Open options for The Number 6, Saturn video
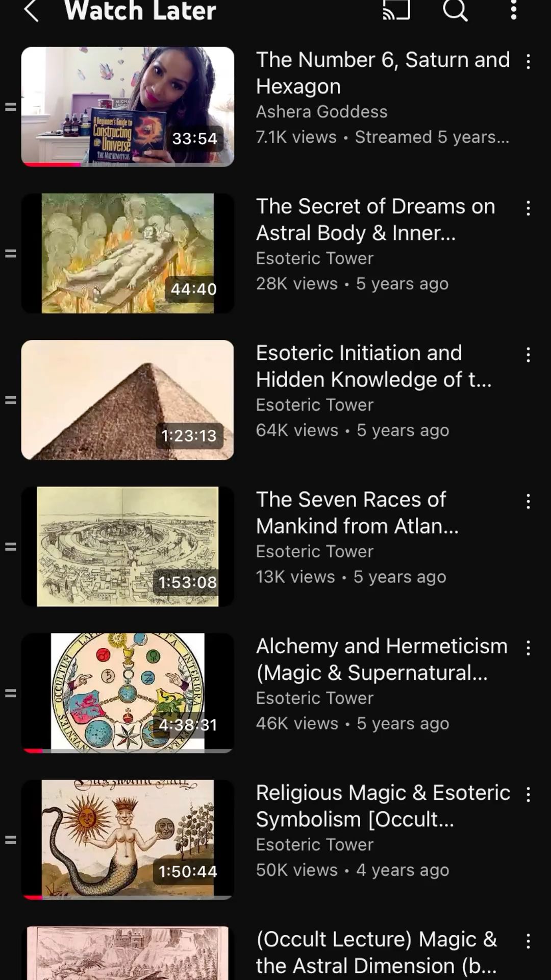The width and height of the screenshot is (551, 980). [529, 62]
